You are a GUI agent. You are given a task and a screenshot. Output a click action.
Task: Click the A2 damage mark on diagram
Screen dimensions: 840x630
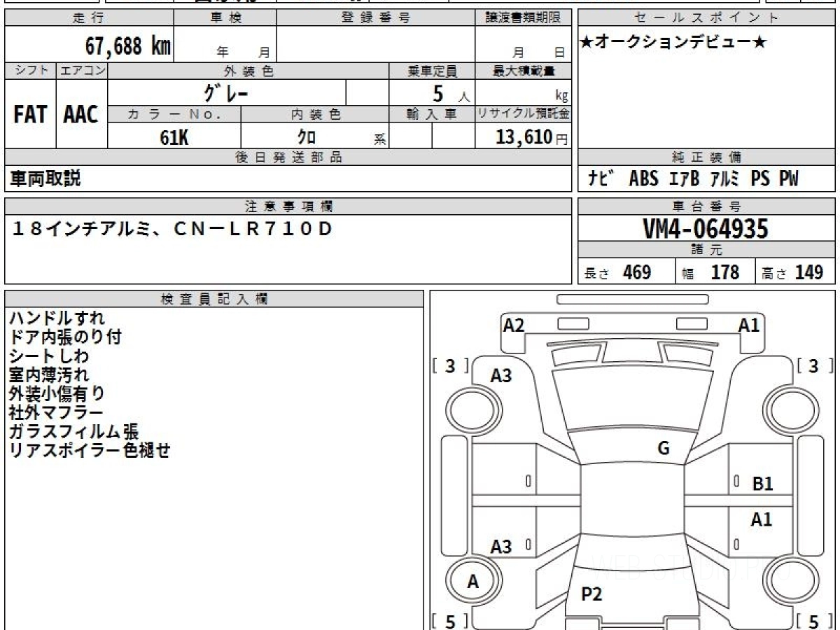tap(514, 325)
